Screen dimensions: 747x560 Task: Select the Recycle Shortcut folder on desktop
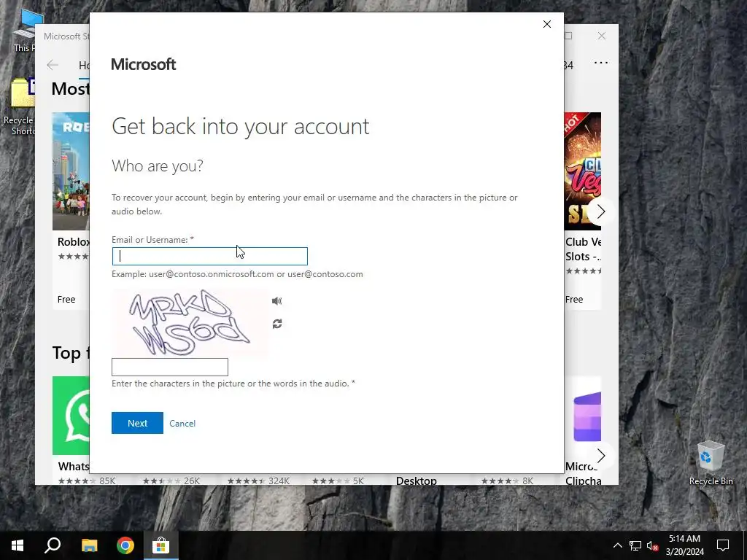click(19, 107)
